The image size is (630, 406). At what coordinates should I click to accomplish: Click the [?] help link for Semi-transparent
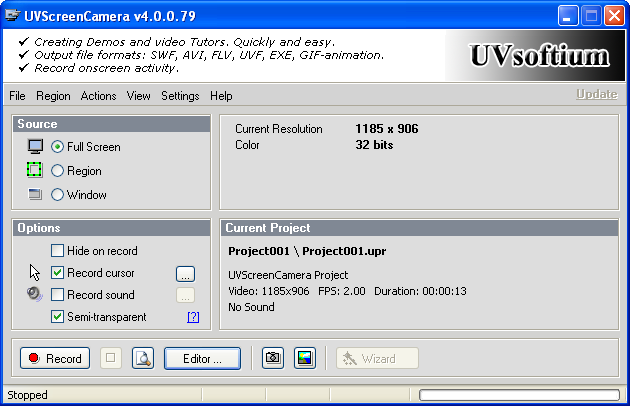tap(193, 317)
